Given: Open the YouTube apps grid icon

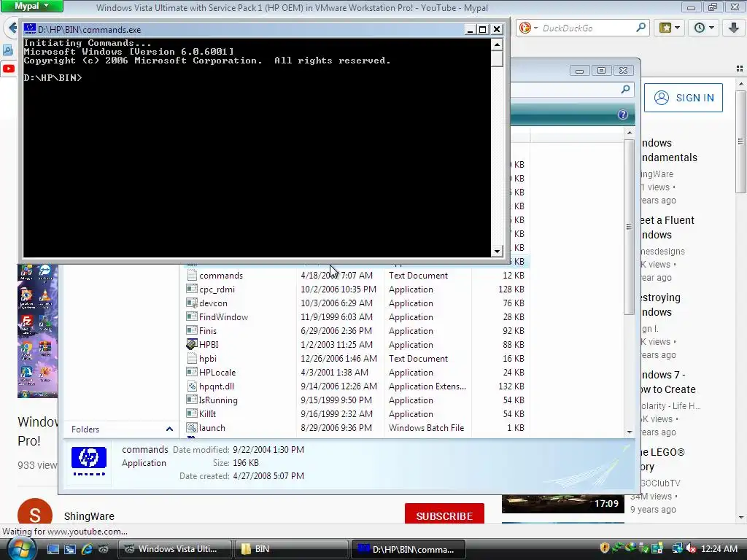Looking at the screenshot, I should 740,69.
